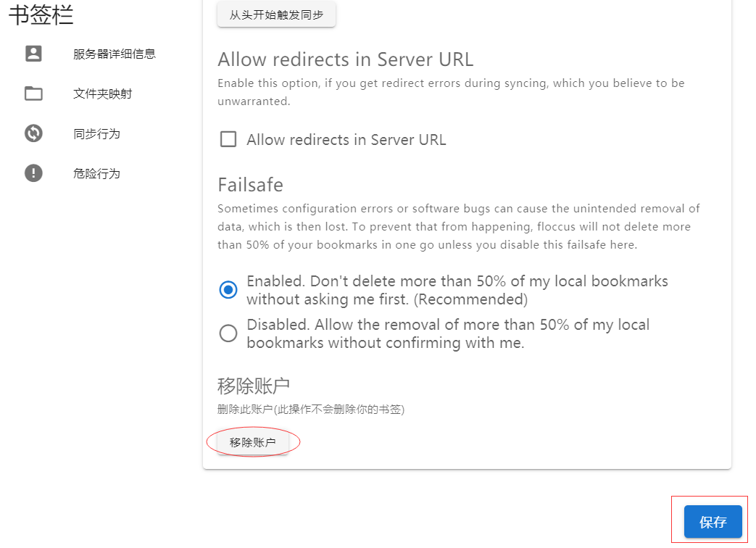Click the dangerous actions exclamation icon

[33, 173]
